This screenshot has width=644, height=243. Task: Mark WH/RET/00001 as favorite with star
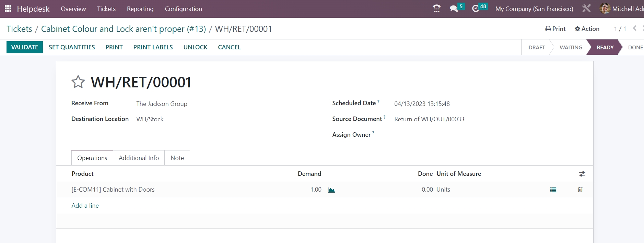pyautogui.click(x=78, y=82)
